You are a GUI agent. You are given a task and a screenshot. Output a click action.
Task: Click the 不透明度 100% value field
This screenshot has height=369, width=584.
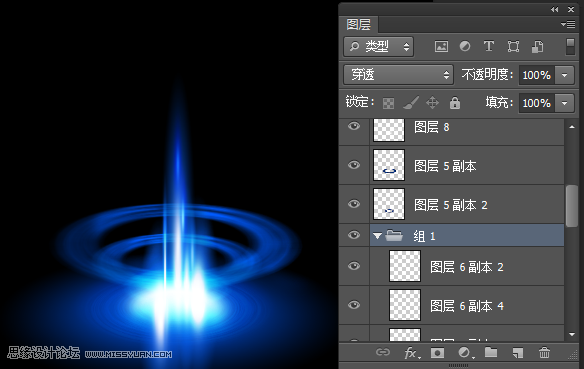pos(537,75)
